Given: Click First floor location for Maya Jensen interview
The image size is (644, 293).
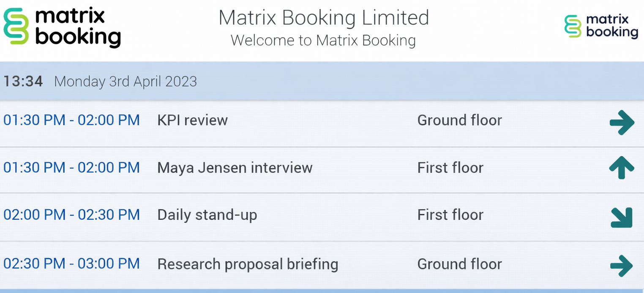Looking at the screenshot, I should tap(450, 168).
